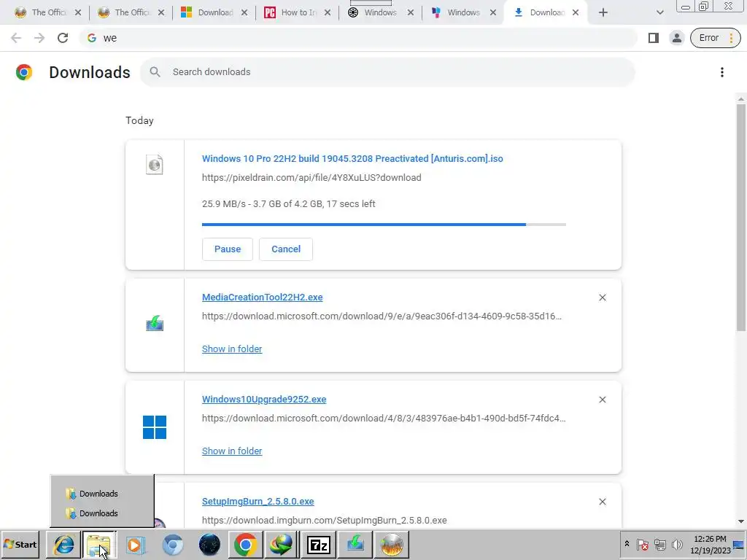This screenshot has width=747, height=560.
Task: Click the Chrome logo beside Downloads
Action: [x=24, y=72]
